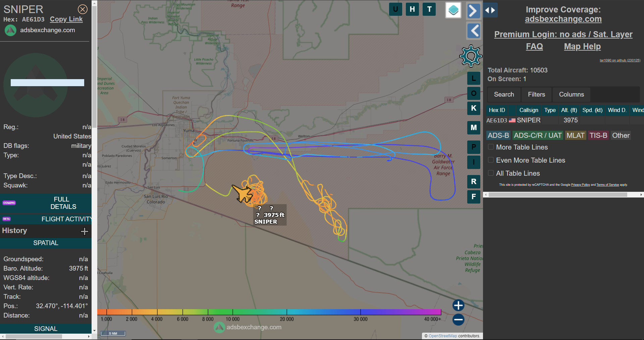The image size is (644, 340).
Task: Click Copy Link for the aircraft
Action: (66, 19)
